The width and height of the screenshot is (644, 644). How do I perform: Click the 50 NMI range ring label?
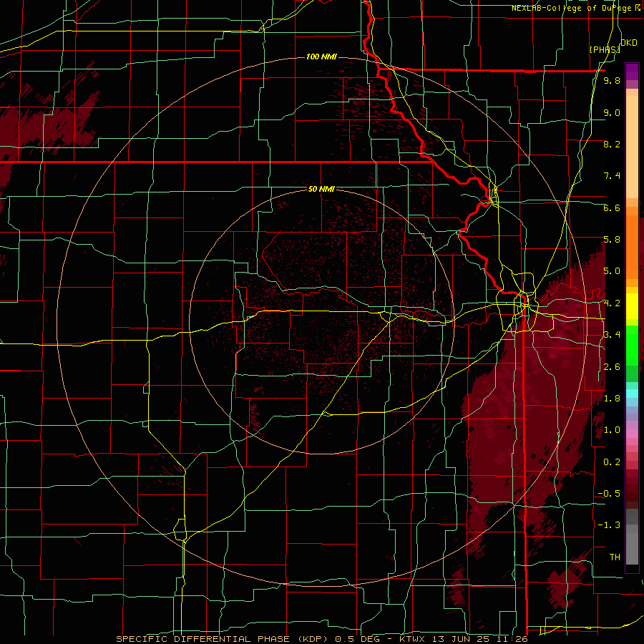321,189
